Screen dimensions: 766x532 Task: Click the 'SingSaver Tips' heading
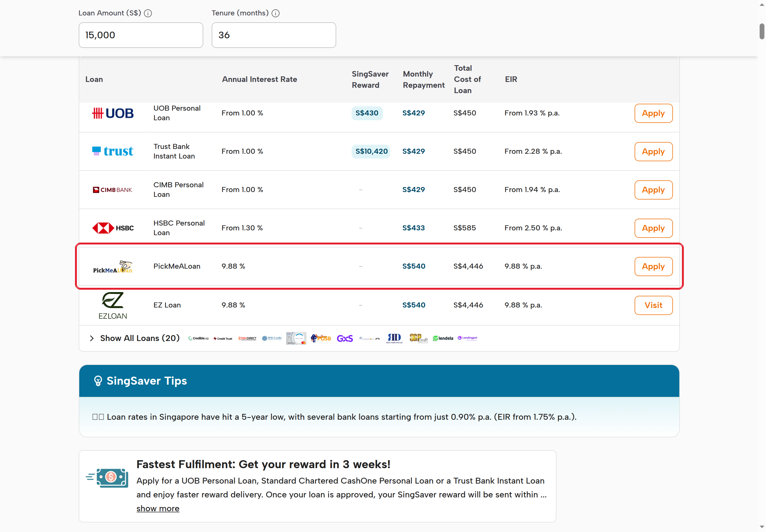147,381
